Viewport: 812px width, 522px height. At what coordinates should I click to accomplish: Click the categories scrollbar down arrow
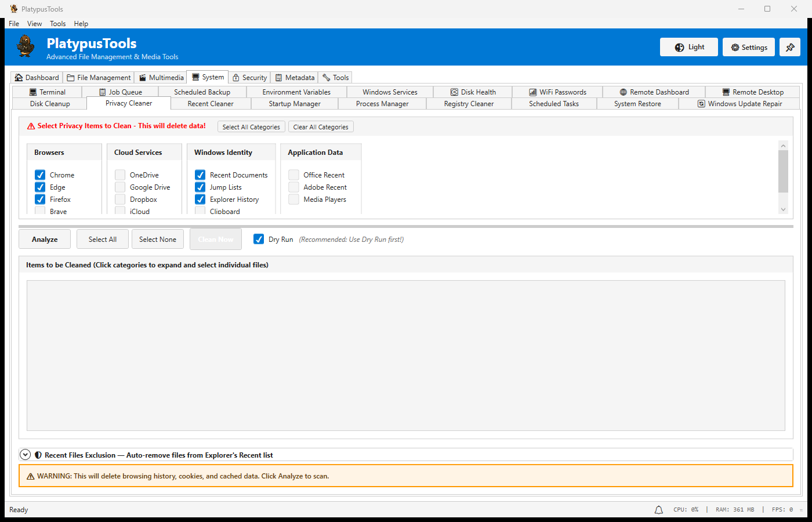pyautogui.click(x=783, y=209)
